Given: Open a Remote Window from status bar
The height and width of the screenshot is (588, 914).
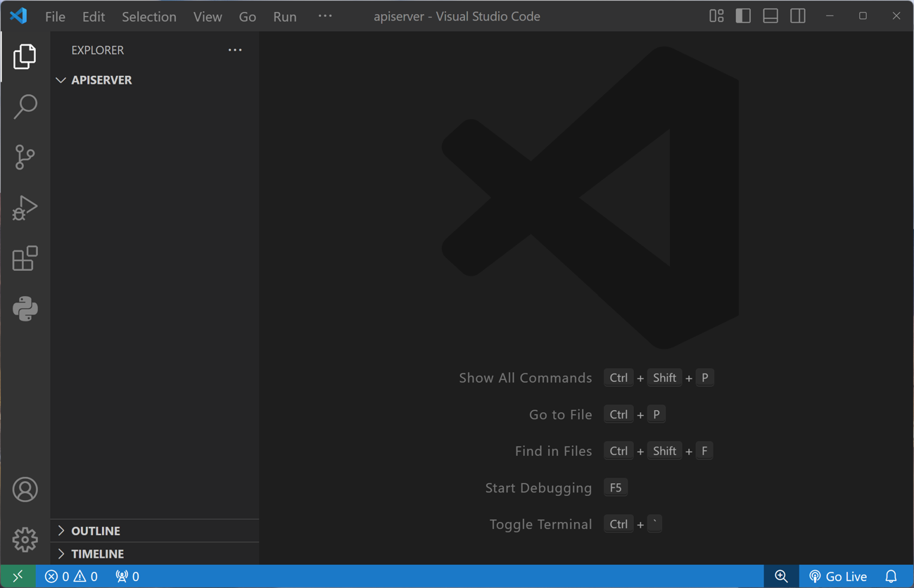Looking at the screenshot, I should coord(18,576).
